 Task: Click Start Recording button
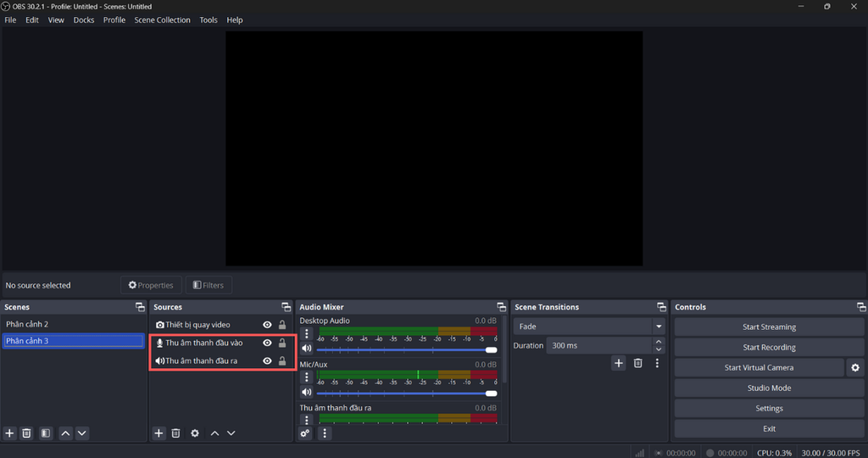[x=769, y=347]
